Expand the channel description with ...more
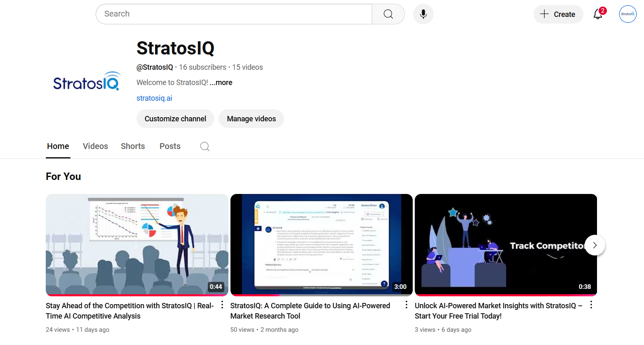The image size is (644, 345). coord(221,82)
